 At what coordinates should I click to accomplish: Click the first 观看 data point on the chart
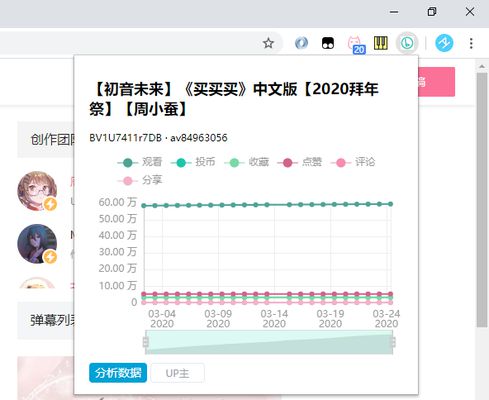[144, 206]
